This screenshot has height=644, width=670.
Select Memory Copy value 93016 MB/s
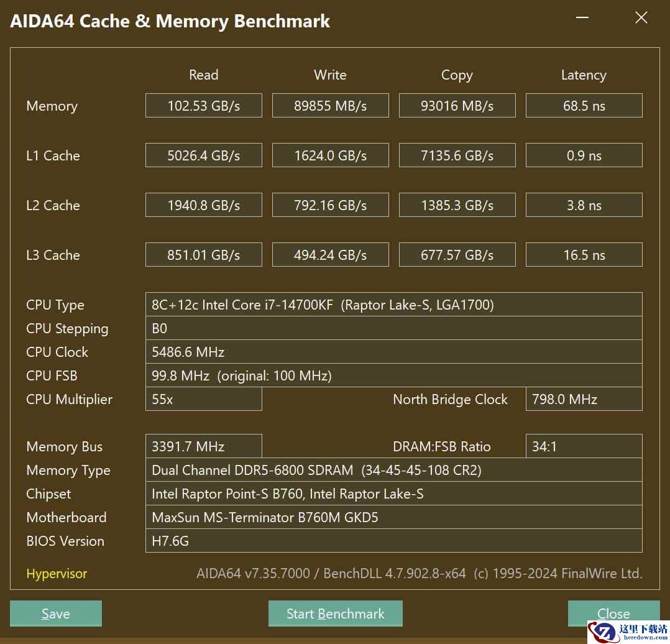click(457, 106)
